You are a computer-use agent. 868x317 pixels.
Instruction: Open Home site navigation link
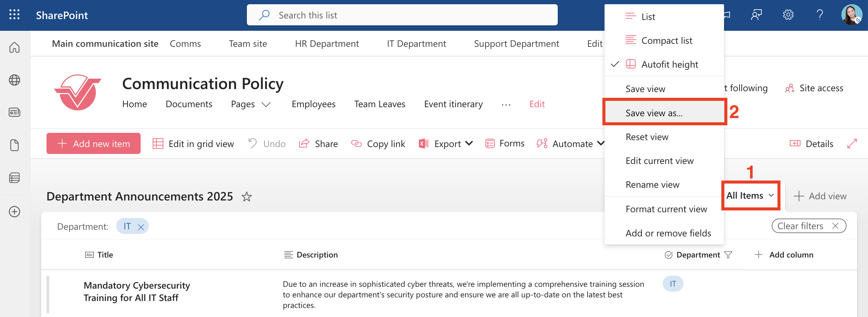click(x=134, y=104)
